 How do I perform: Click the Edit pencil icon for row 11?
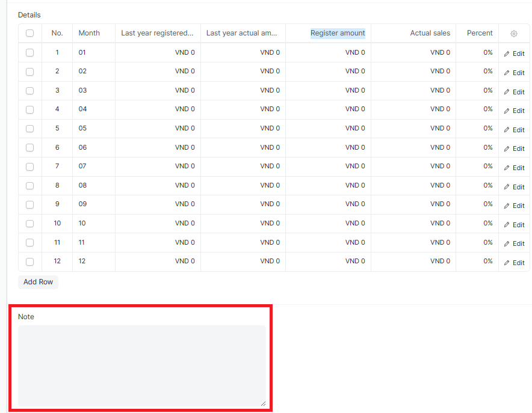coord(507,243)
